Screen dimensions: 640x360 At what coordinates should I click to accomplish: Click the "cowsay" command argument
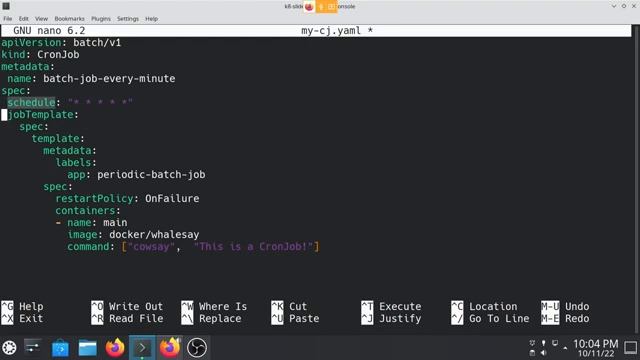click(151, 247)
